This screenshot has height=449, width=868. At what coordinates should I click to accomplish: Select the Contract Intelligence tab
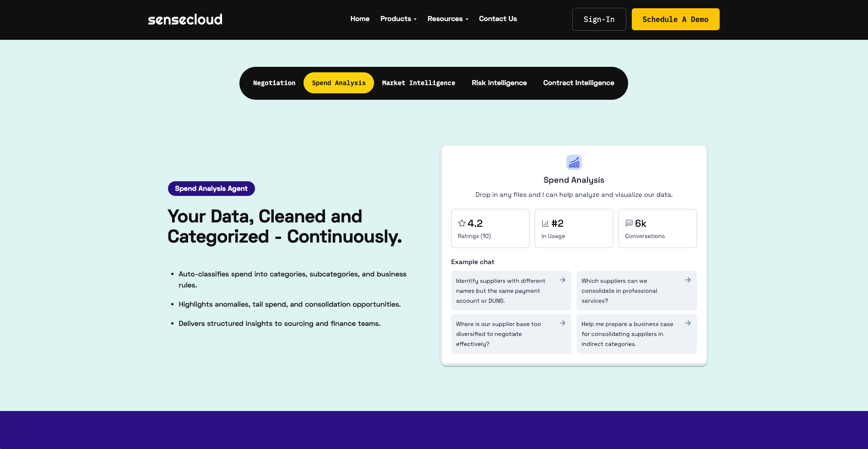pos(579,83)
